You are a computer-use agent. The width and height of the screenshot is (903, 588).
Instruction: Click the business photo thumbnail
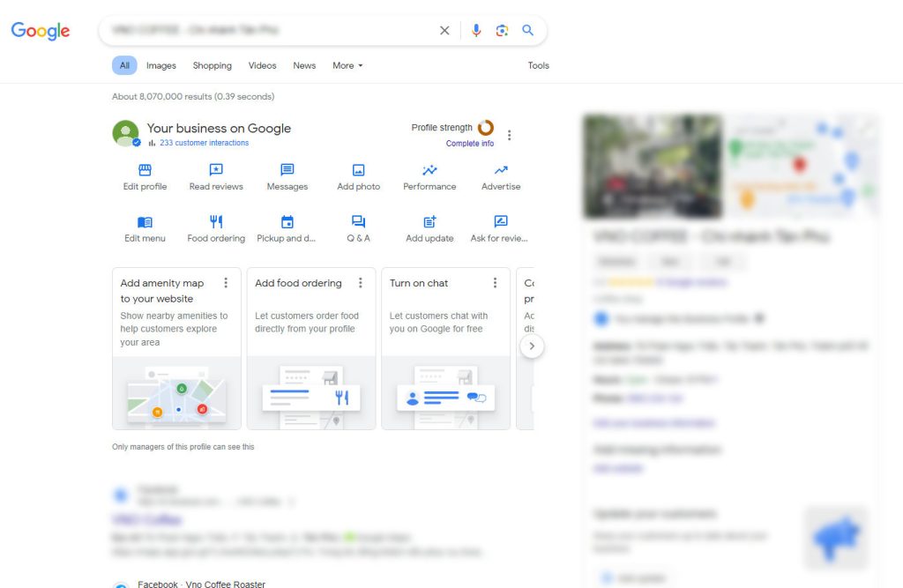(653, 167)
